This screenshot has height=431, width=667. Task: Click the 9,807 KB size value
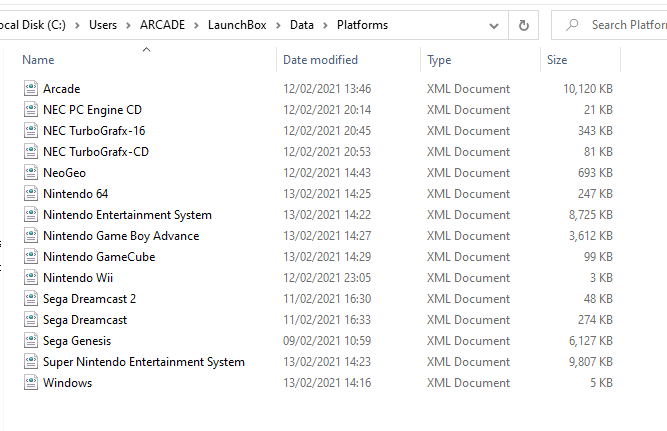click(591, 362)
